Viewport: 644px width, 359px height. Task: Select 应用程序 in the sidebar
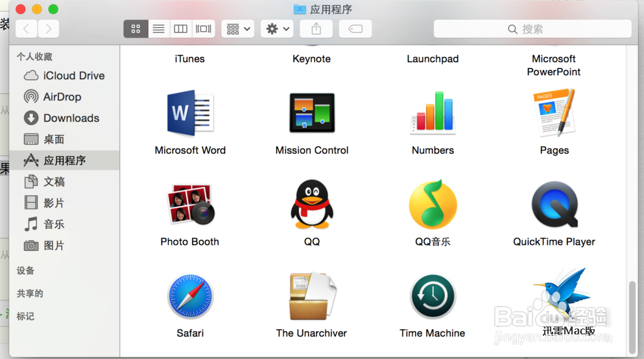click(x=64, y=161)
